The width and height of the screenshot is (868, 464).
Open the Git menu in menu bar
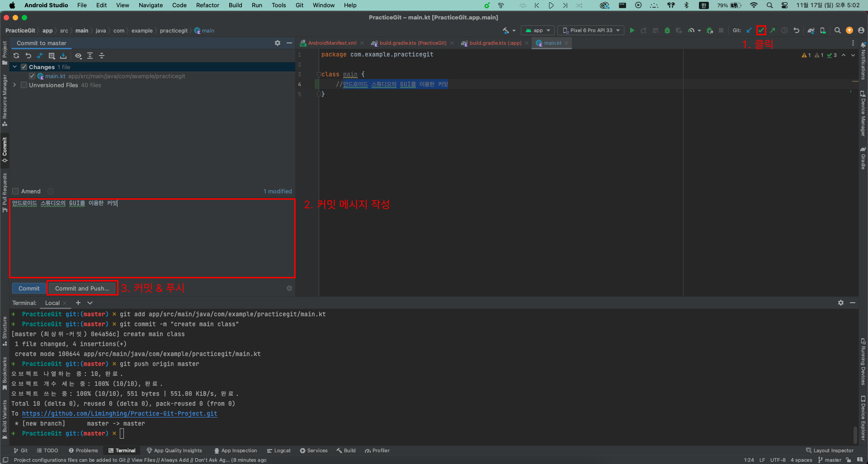(x=299, y=5)
